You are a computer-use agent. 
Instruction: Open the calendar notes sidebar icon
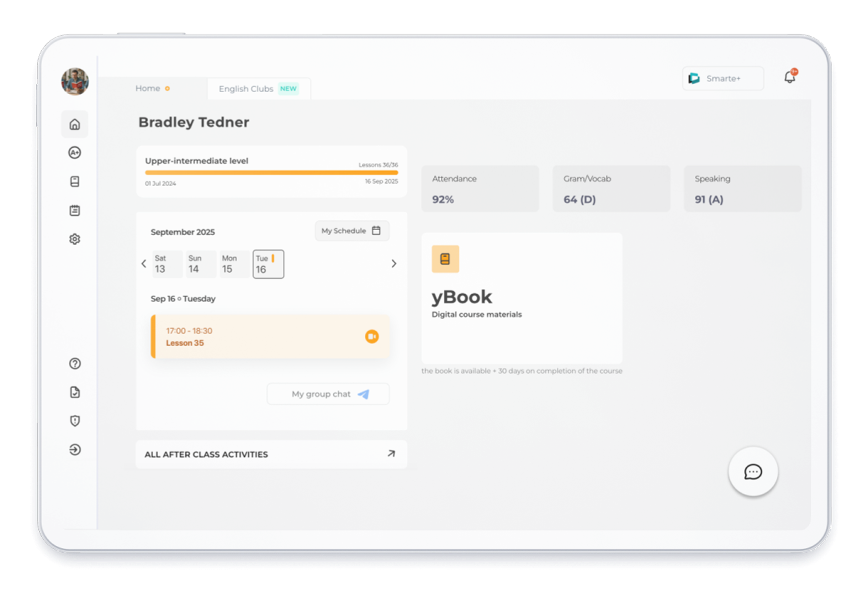point(75,210)
